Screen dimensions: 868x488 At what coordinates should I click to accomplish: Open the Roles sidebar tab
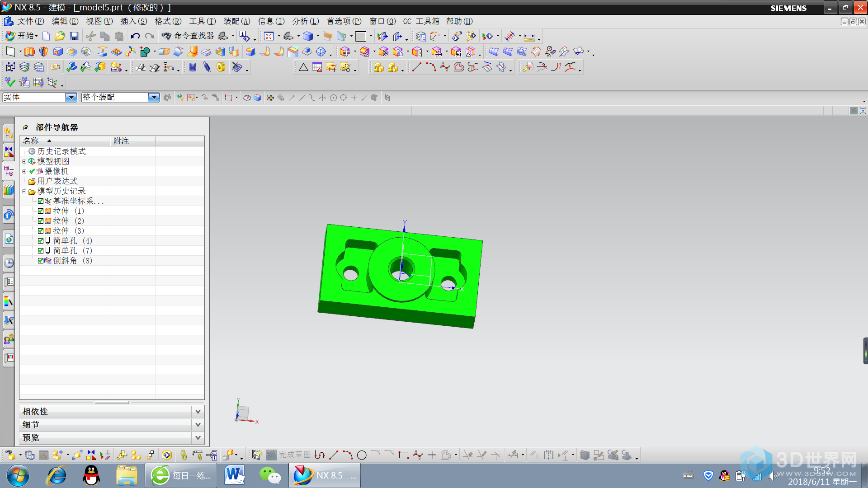pyautogui.click(x=9, y=339)
